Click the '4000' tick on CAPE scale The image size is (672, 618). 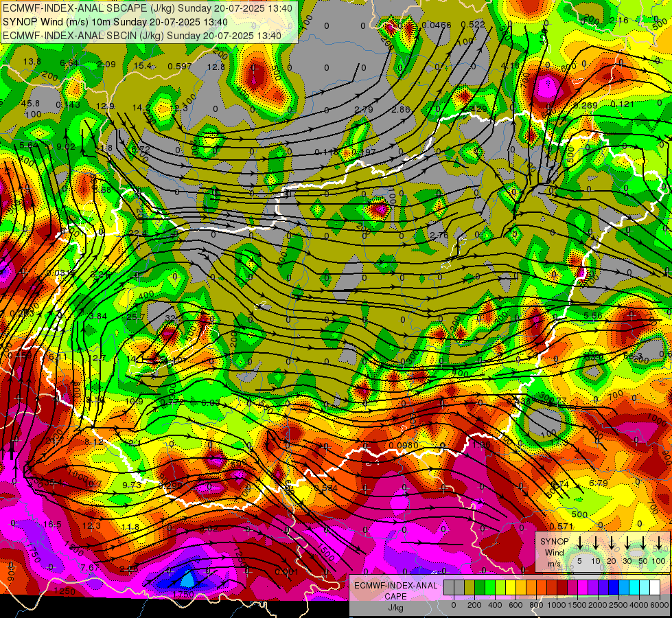(639, 605)
